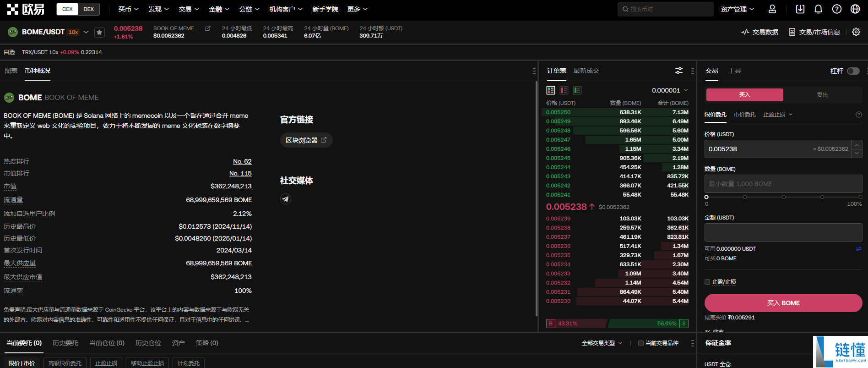Screen dimensions: 868x368
Task: Open bottom orders panel three-dot menu
Action: pos(692,343)
